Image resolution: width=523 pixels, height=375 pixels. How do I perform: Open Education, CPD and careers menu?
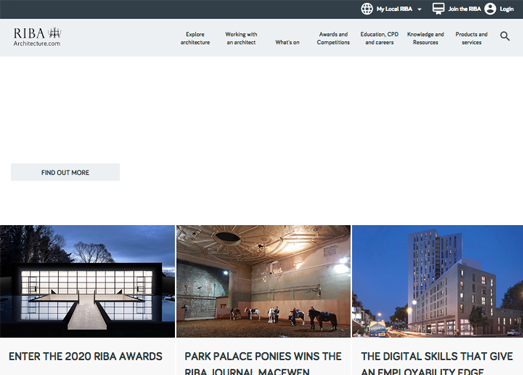pos(379,38)
